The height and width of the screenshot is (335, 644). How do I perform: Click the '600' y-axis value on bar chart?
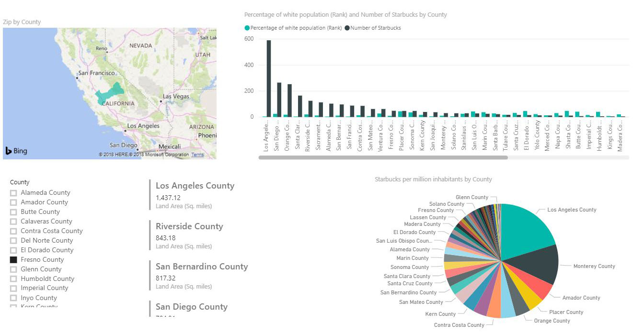tap(249, 39)
